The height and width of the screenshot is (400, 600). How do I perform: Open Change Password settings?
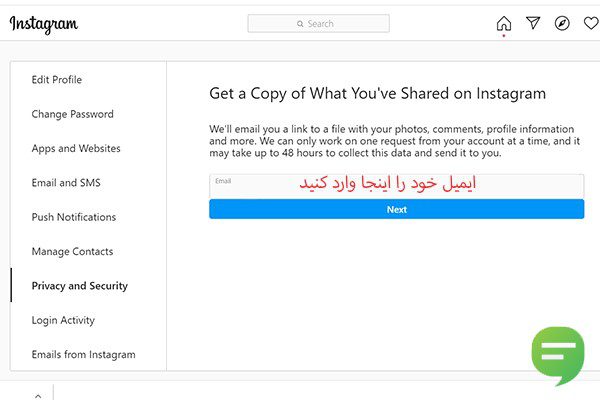pyautogui.click(x=72, y=114)
